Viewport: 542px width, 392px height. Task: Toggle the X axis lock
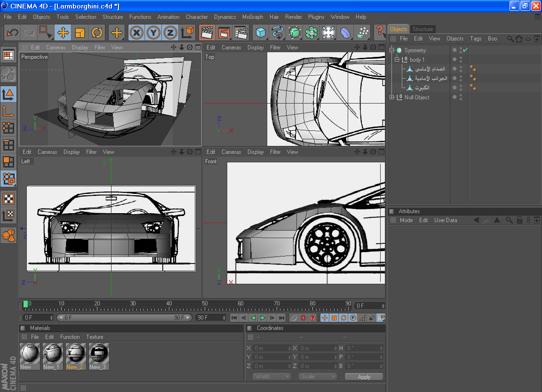(x=136, y=33)
